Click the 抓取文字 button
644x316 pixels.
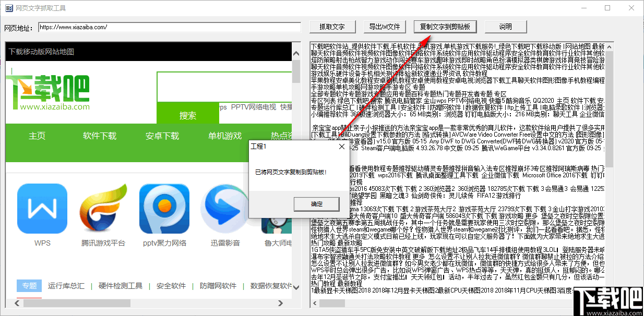332,27
